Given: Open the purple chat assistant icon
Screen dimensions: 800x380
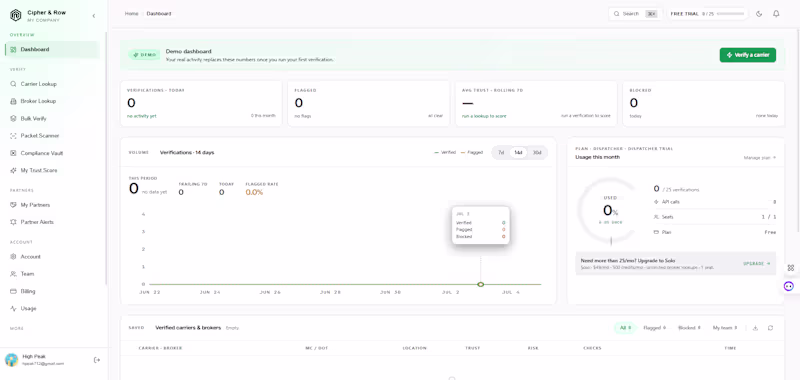Looking at the screenshot, I should pos(789,287).
